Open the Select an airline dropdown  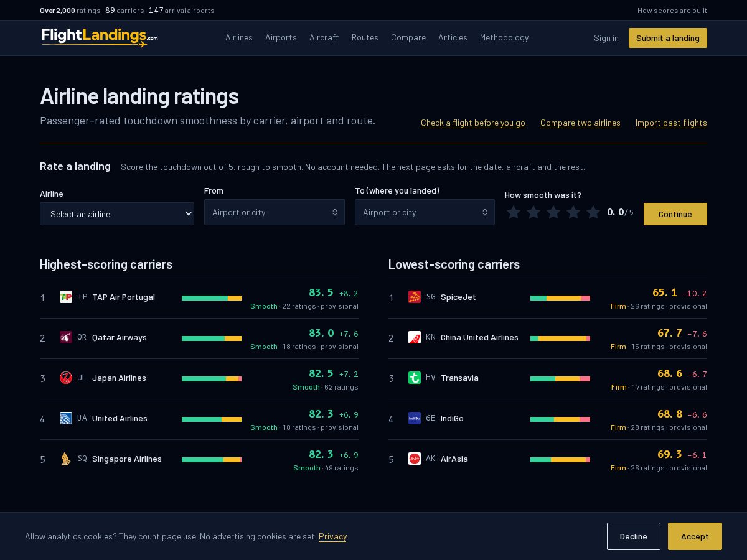117,214
